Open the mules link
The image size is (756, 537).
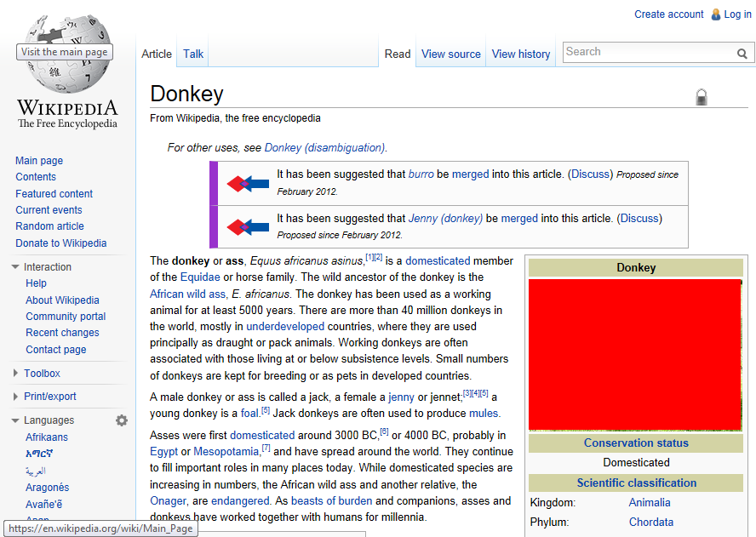[x=484, y=413]
